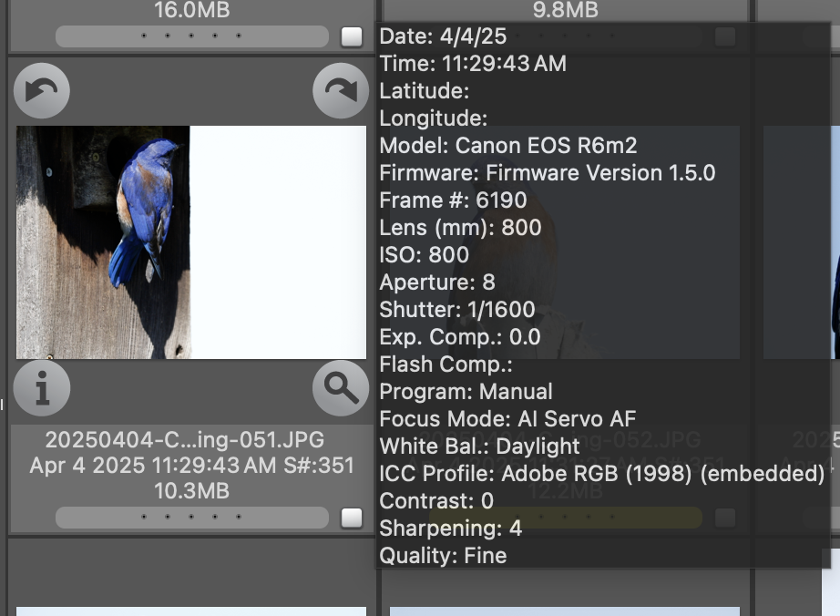Click the magnifier zoom icon on the 051.JPG photo

pyautogui.click(x=341, y=388)
